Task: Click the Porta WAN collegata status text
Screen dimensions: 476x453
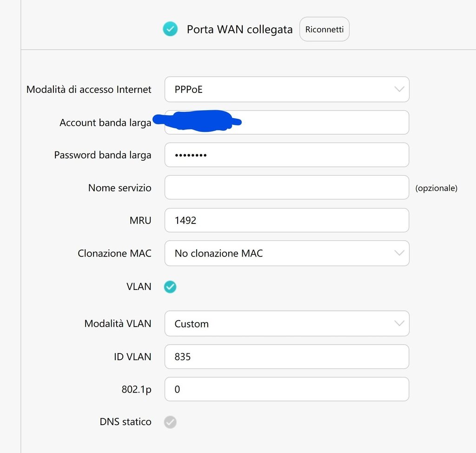Action: click(x=239, y=29)
